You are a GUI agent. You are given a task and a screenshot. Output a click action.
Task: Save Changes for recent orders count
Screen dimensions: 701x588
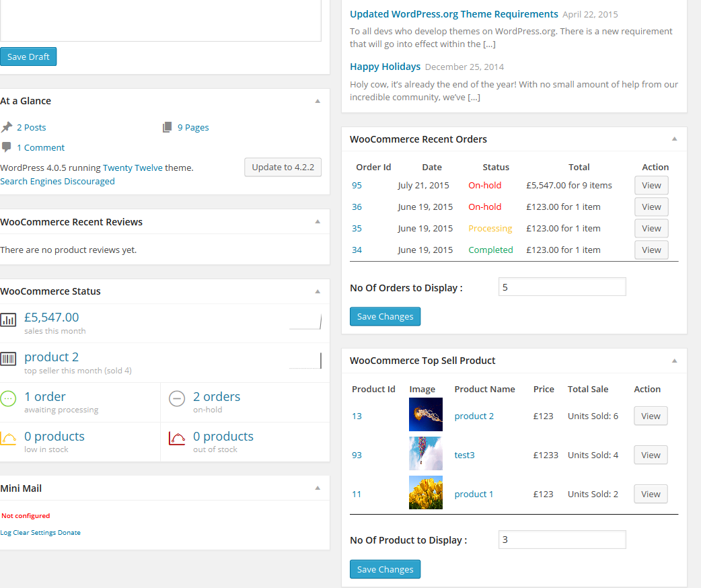(x=385, y=317)
